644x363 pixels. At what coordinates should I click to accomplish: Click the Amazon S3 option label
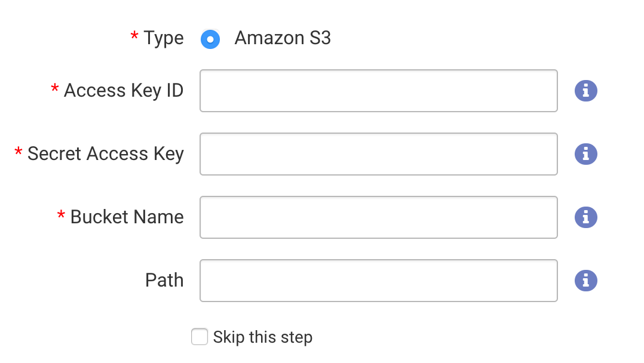[283, 38]
